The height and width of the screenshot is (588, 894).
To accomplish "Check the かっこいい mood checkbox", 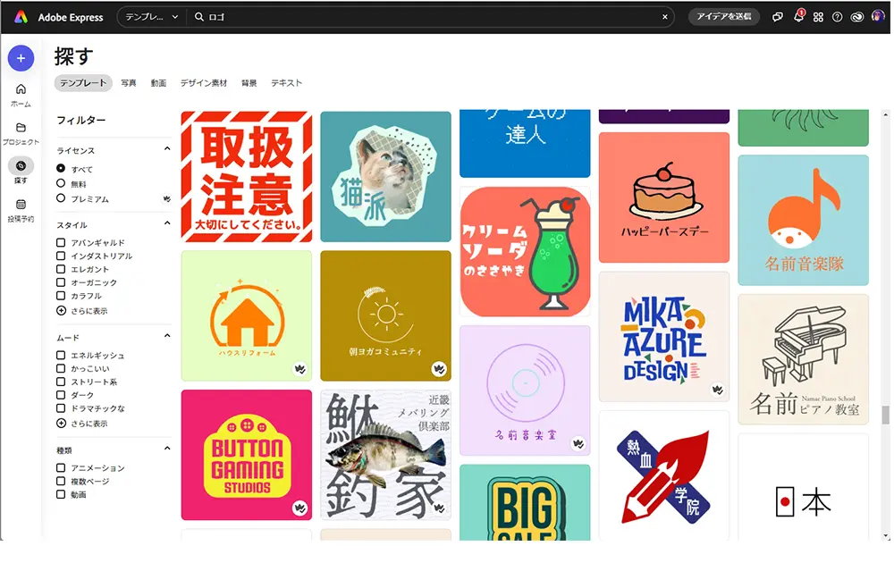I will (x=61, y=369).
